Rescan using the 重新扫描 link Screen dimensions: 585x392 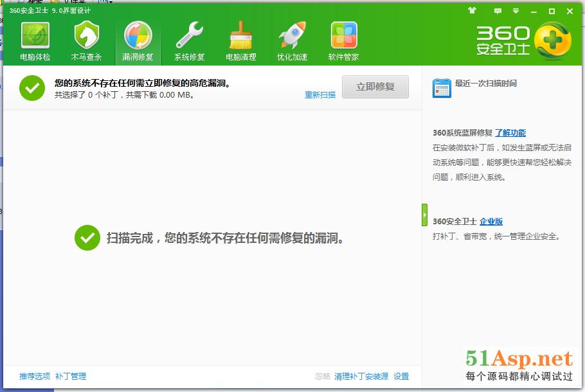320,94
